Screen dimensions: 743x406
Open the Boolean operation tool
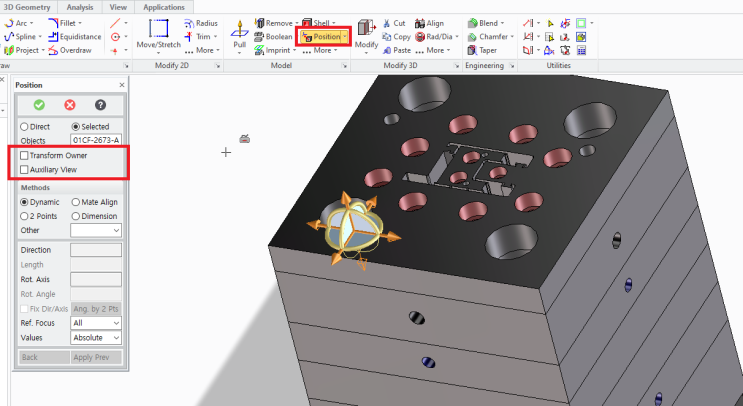[273, 36]
